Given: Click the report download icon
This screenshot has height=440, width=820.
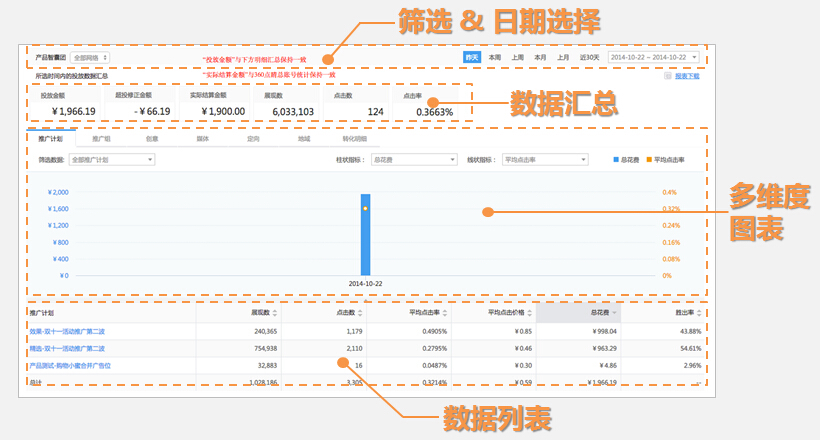Looking at the screenshot, I should click(668, 76).
